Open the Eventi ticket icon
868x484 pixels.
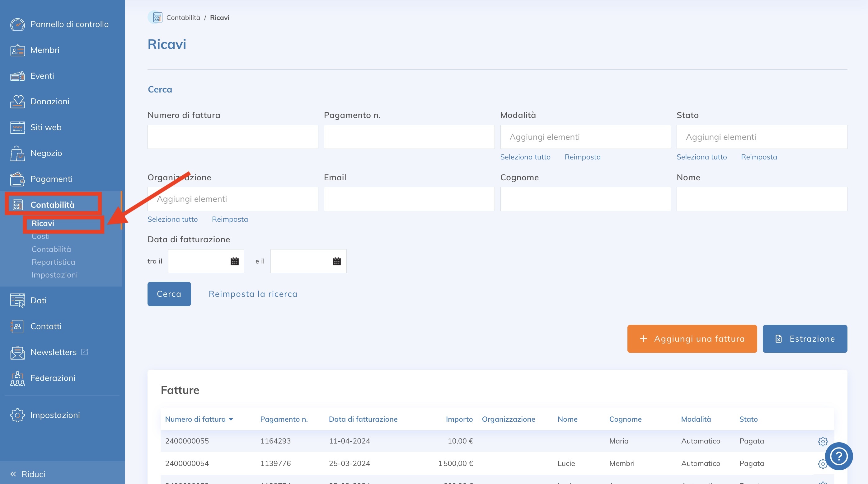pos(17,76)
